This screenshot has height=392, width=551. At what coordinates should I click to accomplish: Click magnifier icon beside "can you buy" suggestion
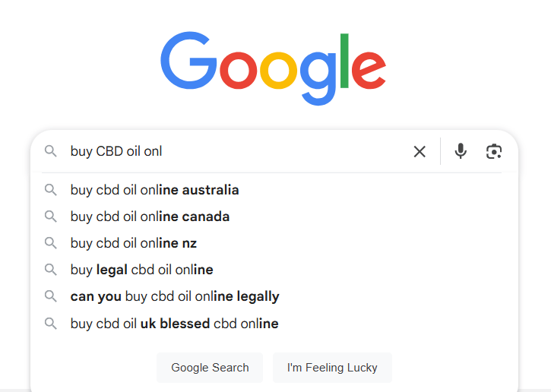coord(51,296)
